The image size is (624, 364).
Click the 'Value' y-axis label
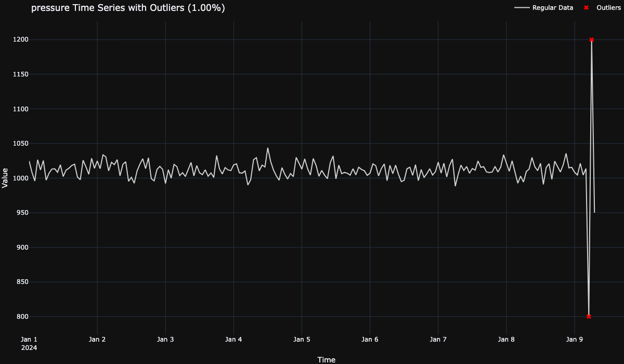(5, 178)
